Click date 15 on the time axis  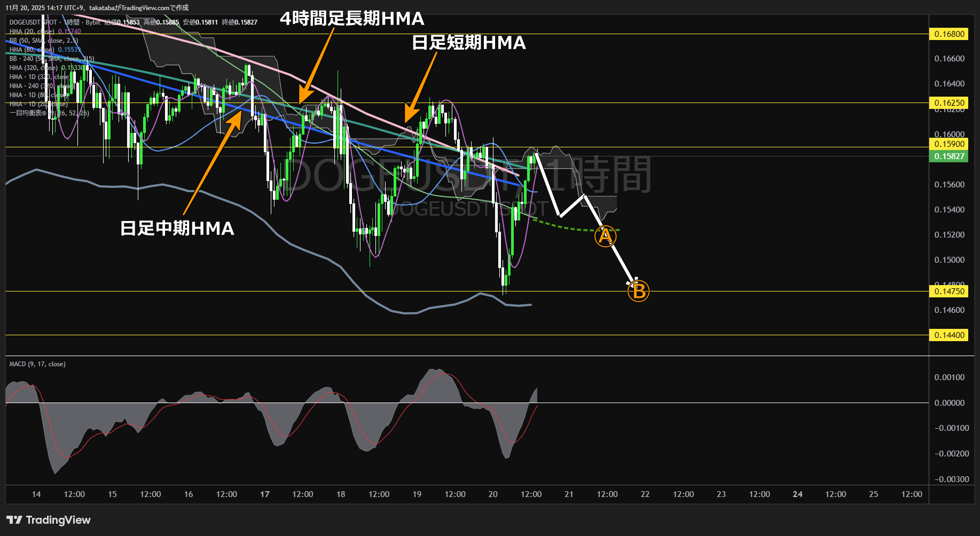[x=112, y=494]
